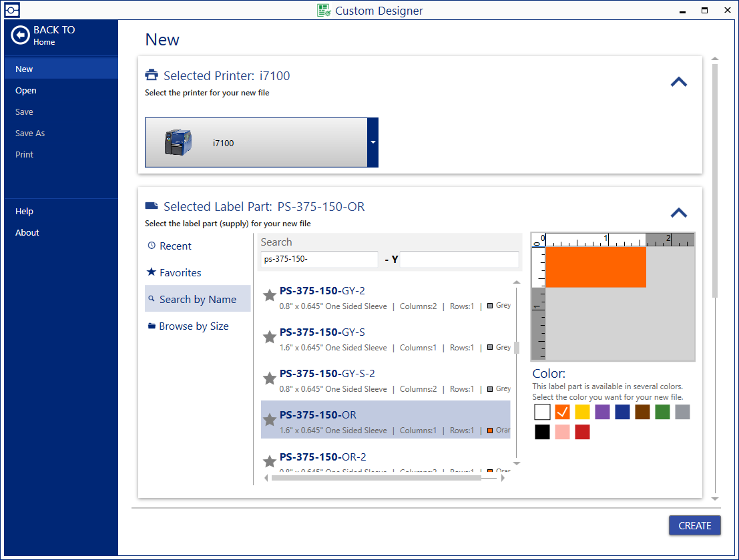This screenshot has height=560, width=739.
Task: Click the BACK TO Home button
Action: pos(43,35)
